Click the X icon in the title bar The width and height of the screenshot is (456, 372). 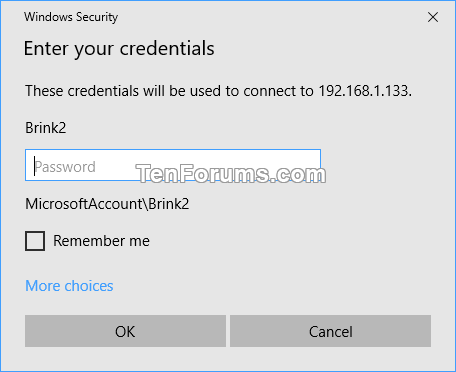pyautogui.click(x=433, y=17)
